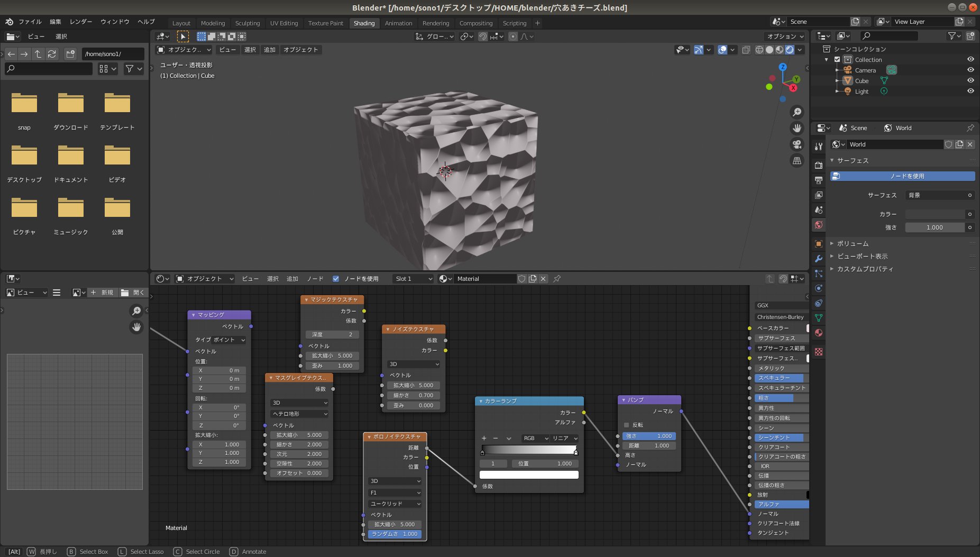
Task: Expand the ボリューム panel
Action: pos(853,244)
